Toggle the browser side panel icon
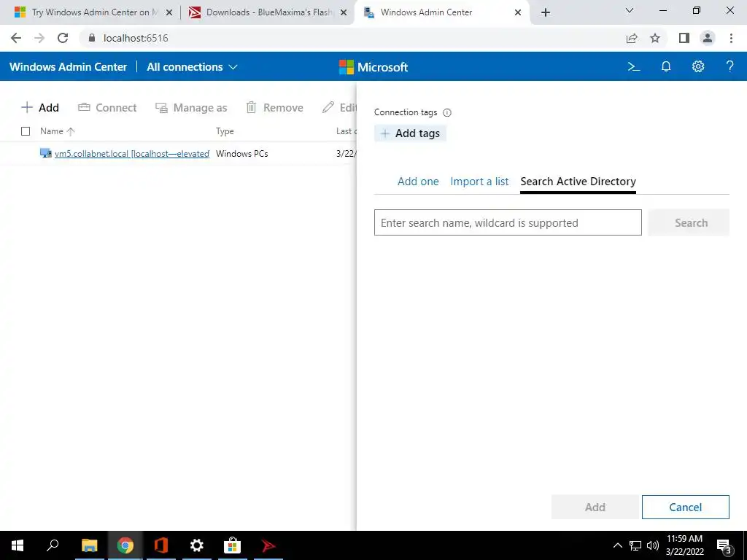This screenshot has height=560, width=747. [684, 38]
